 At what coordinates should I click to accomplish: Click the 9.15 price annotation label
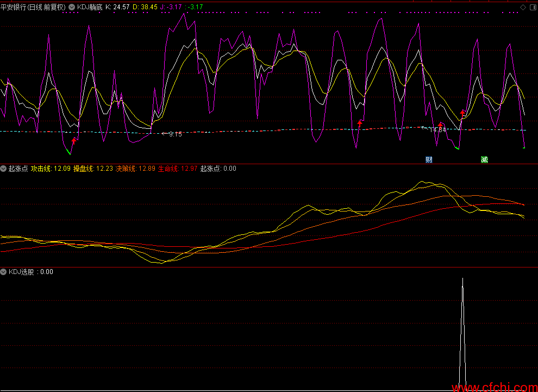point(175,134)
